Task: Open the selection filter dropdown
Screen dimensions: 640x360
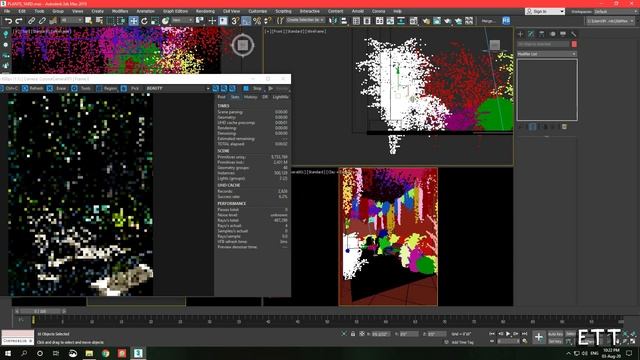Action: (x=71, y=20)
